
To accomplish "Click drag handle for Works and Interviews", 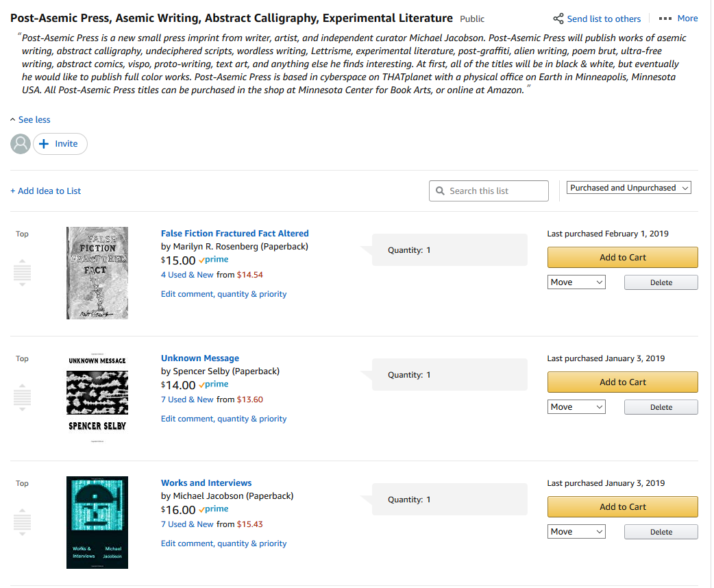I will pos(23,522).
